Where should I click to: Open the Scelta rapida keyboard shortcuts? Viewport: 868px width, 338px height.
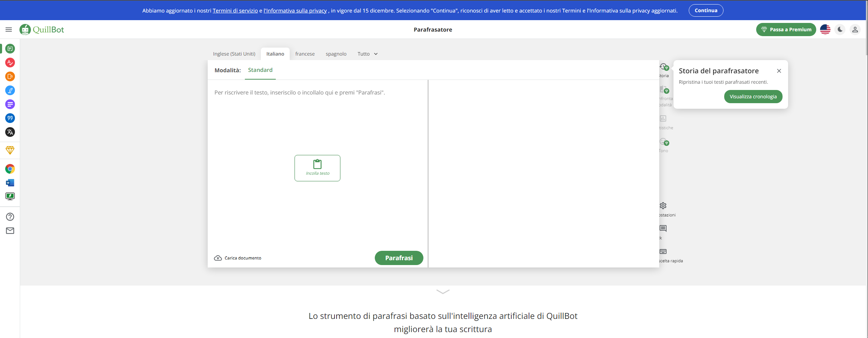[x=663, y=251]
